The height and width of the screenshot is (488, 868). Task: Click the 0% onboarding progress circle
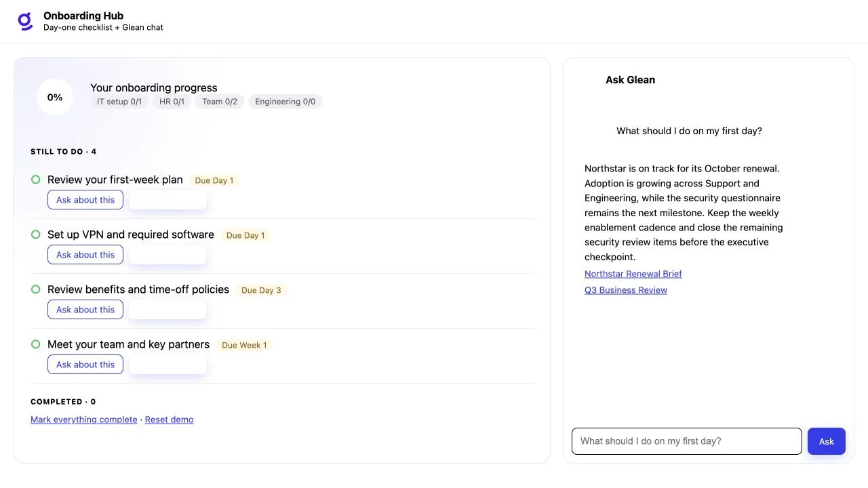click(x=55, y=97)
